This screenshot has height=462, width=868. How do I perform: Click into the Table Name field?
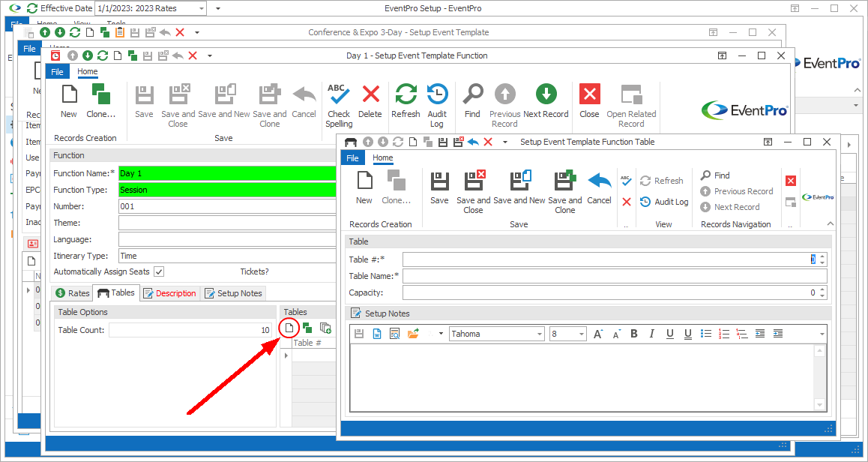615,276
